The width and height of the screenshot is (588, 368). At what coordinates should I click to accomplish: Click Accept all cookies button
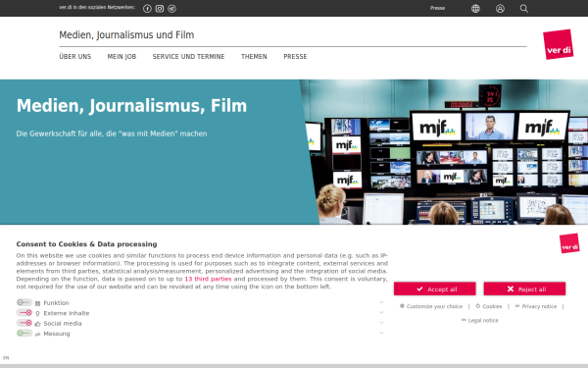coord(435,289)
